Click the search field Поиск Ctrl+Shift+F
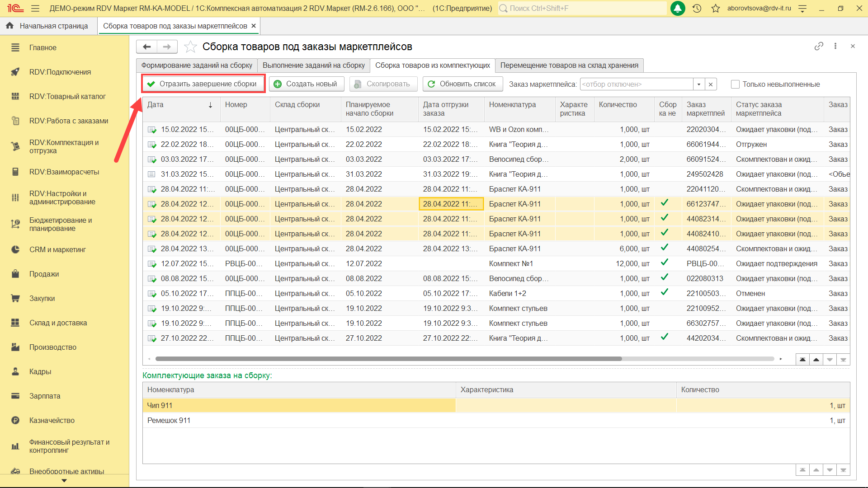The image size is (868, 488). 583,8
